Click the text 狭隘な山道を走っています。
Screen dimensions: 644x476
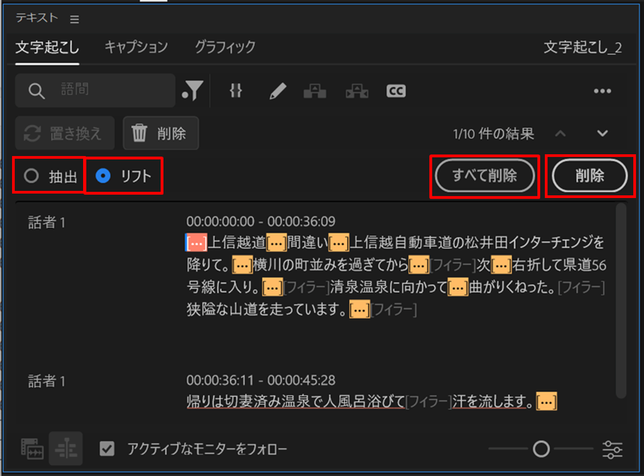coord(267,309)
